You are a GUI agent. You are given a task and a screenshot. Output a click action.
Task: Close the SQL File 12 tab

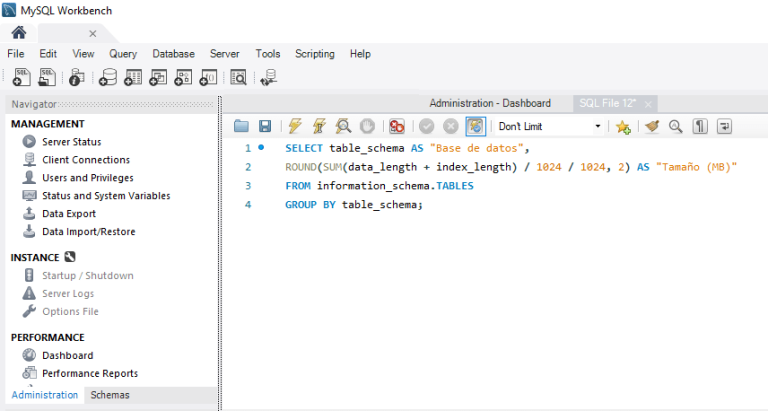pos(648,104)
